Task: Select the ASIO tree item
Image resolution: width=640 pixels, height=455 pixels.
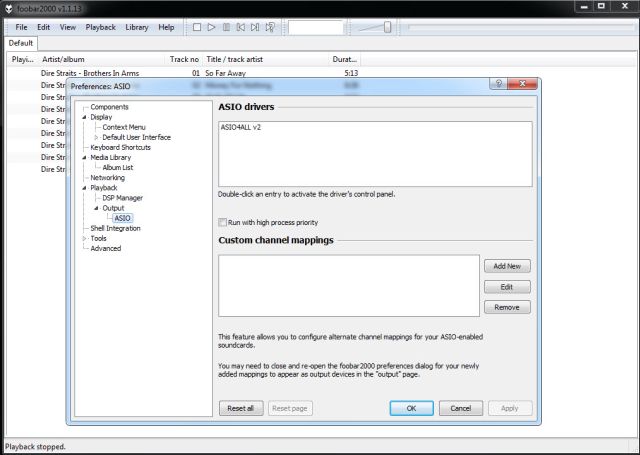Action: [122, 218]
